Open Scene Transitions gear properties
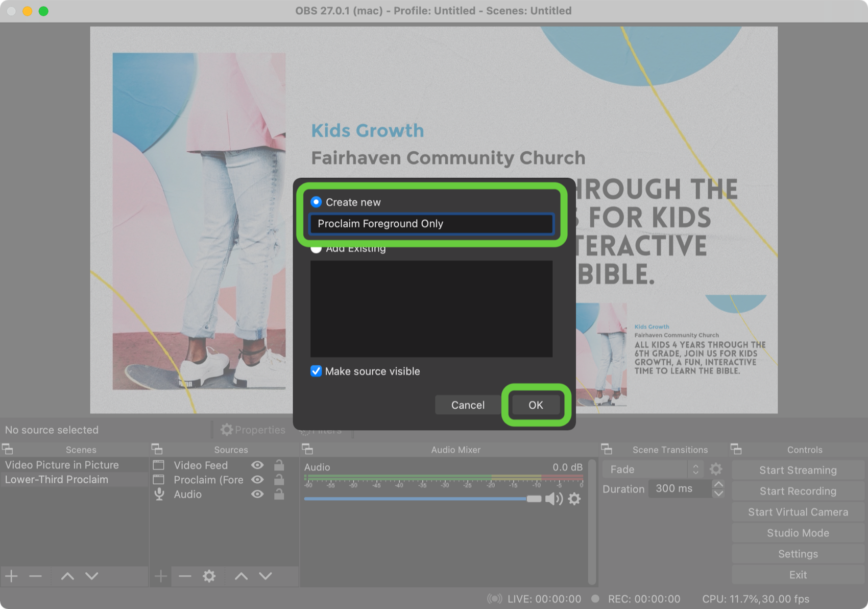The height and width of the screenshot is (609, 868). pos(716,469)
